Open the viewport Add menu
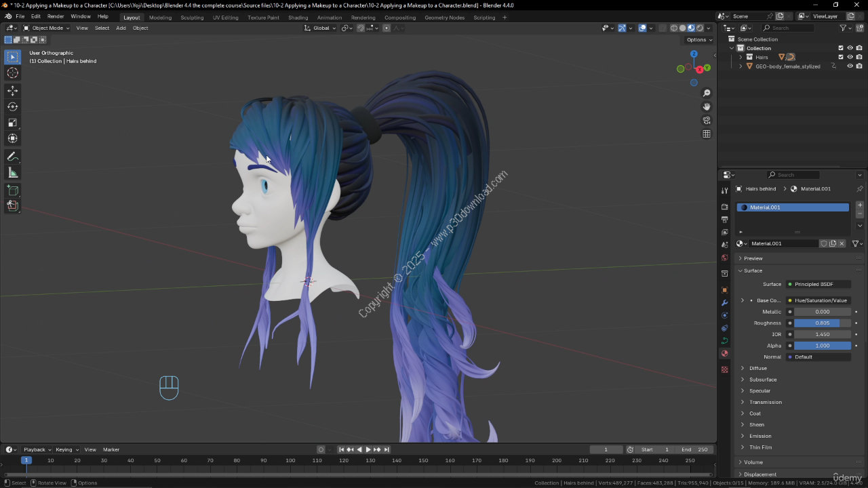Image resolution: width=868 pixels, height=488 pixels. tap(121, 28)
